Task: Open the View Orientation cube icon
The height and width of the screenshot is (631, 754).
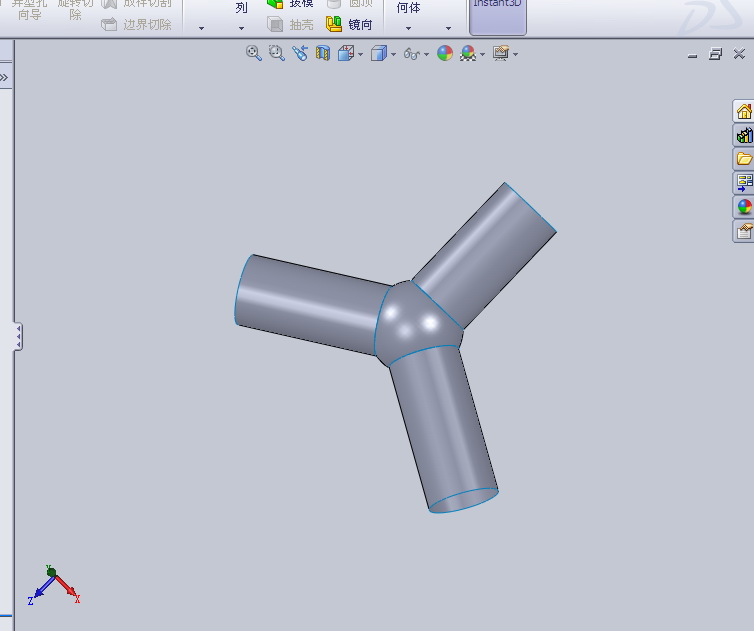Action: 346,53
